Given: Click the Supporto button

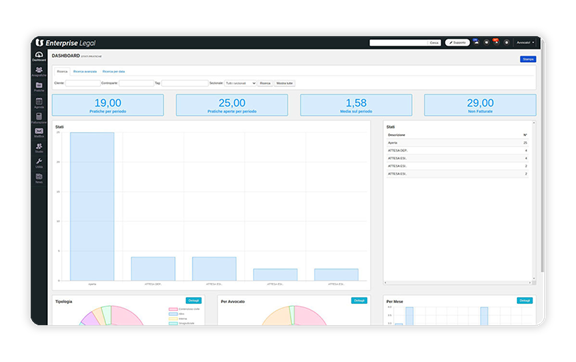Looking at the screenshot, I should click(x=457, y=43).
